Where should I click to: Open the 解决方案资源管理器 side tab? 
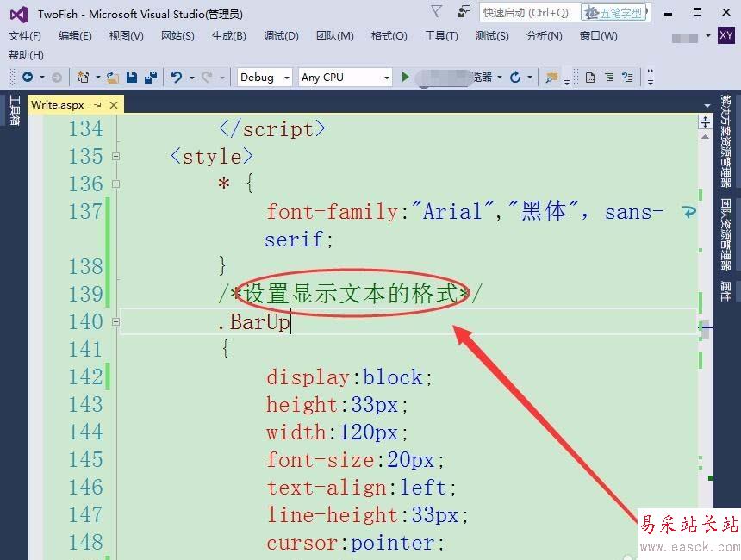[725, 140]
